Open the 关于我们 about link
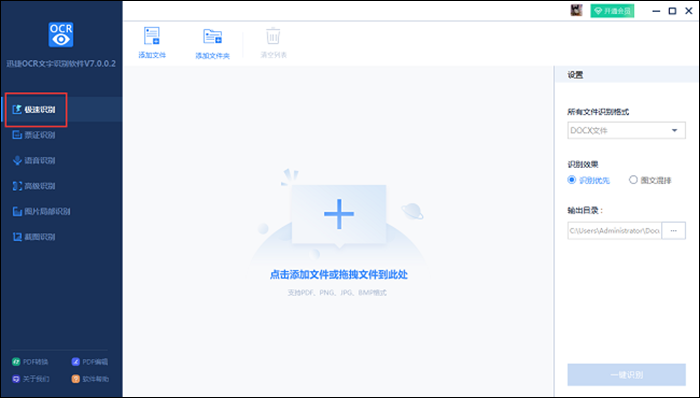Viewport: 700px width, 398px height. [30, 379]
